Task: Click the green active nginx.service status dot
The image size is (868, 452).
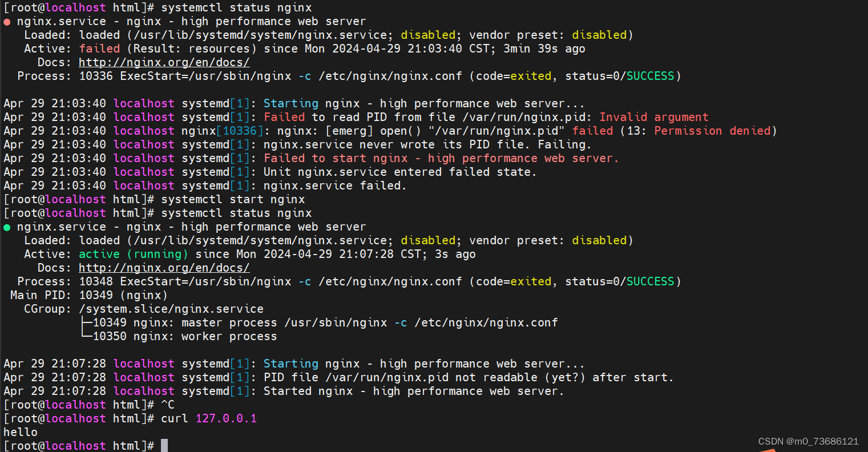Action: 6,226
